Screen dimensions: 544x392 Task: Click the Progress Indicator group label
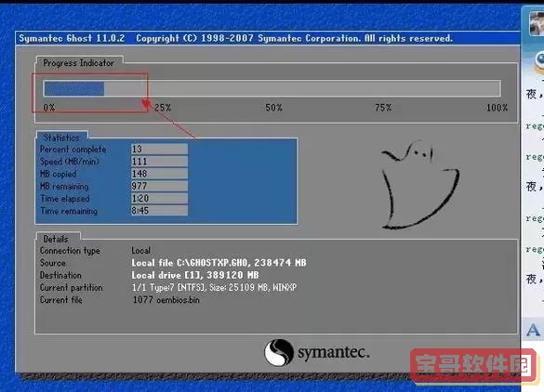click(x=78, y=63)
